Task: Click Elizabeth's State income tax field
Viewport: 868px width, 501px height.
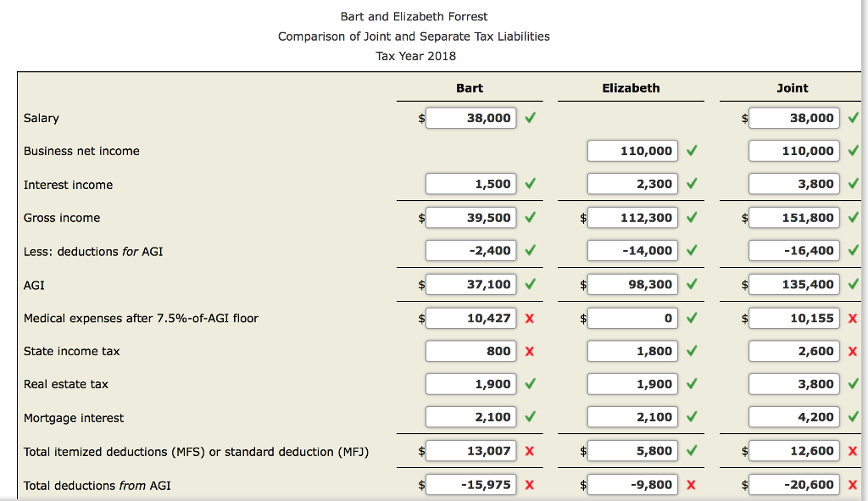Action: click(632, 351)
